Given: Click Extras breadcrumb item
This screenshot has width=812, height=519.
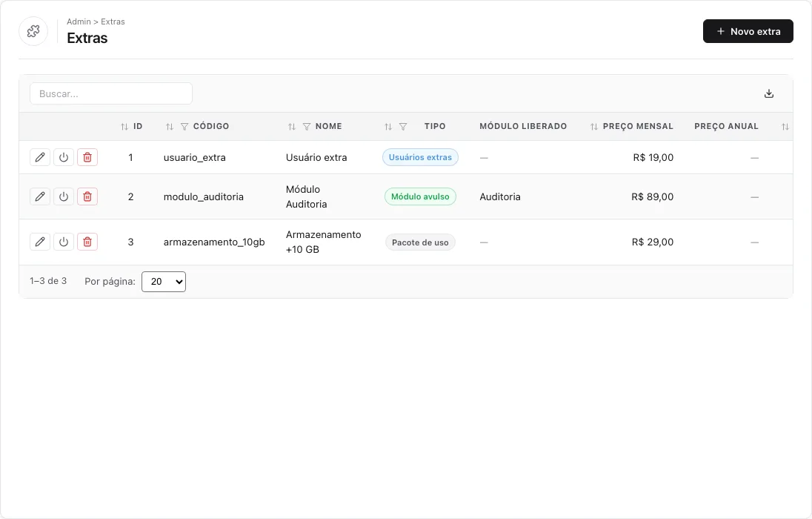Looking at the screenshot, I should (x=113, y=22).
